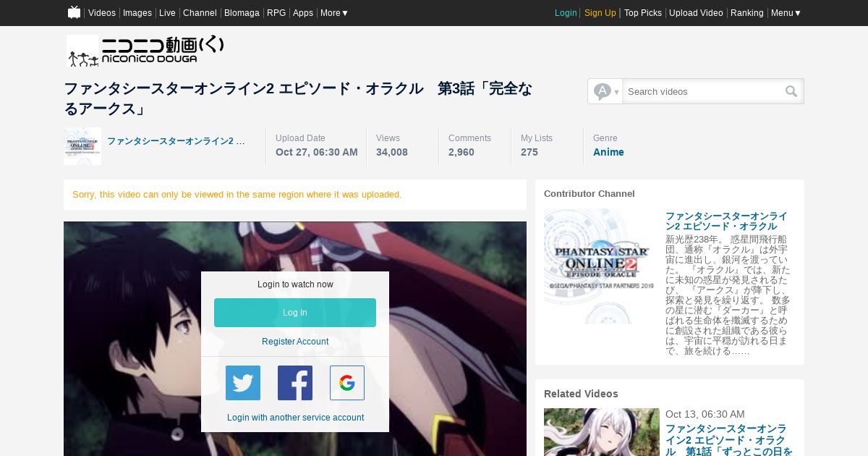Log in with Google icon
Viewport: 868px width, 456px height.
pyautogui.click(x=347, y=383)
